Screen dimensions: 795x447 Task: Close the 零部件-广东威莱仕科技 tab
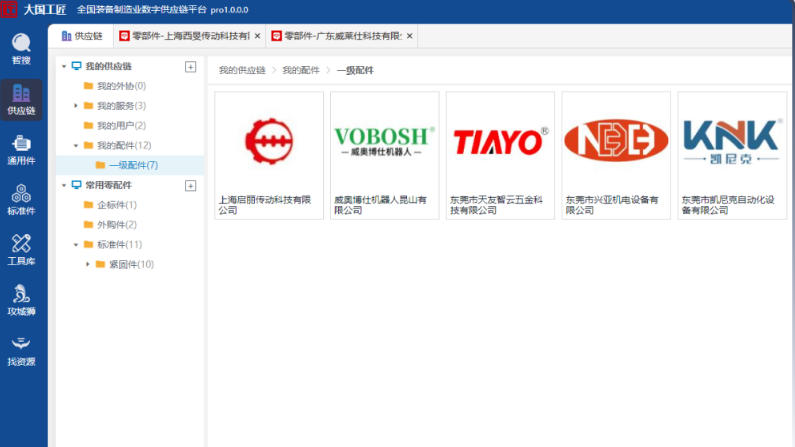409,36
